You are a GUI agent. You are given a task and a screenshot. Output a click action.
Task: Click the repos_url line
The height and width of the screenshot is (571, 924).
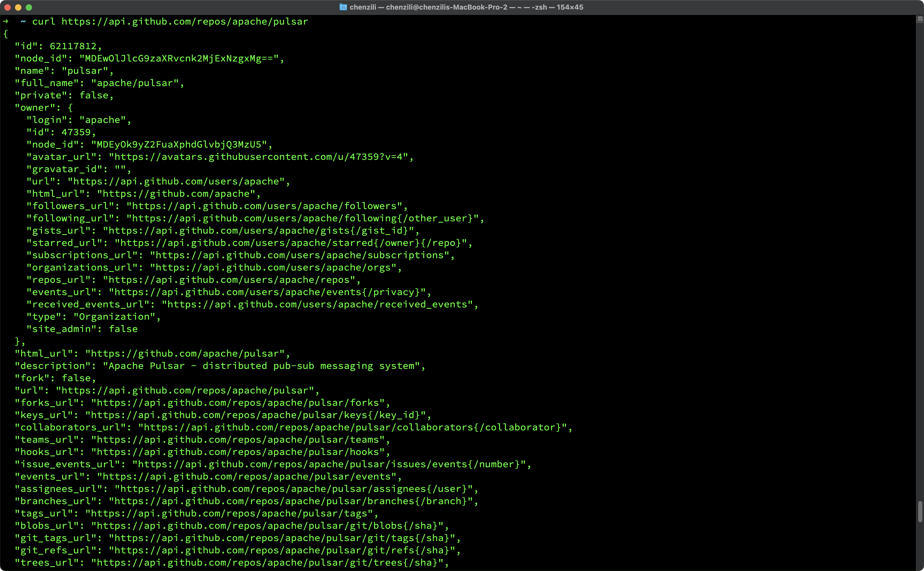(193, 280)
